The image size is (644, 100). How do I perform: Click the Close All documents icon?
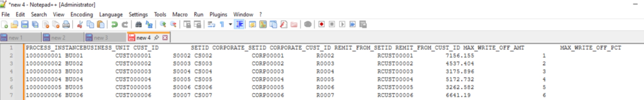[56, 24]
